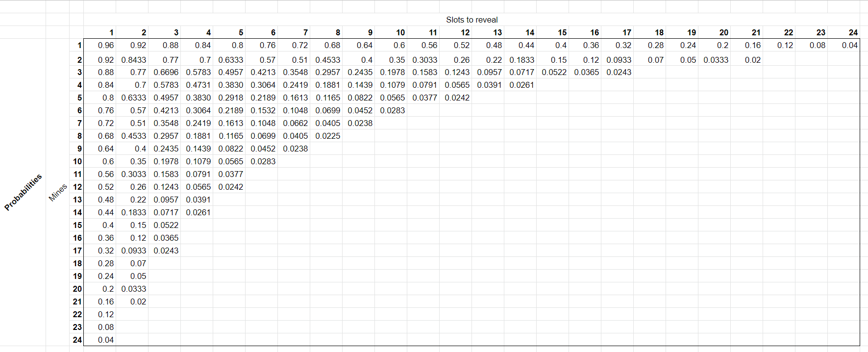The height and width of the screenshot is (352, 868).
Task: Click the mines row label 13
Action: click(77, 200)
